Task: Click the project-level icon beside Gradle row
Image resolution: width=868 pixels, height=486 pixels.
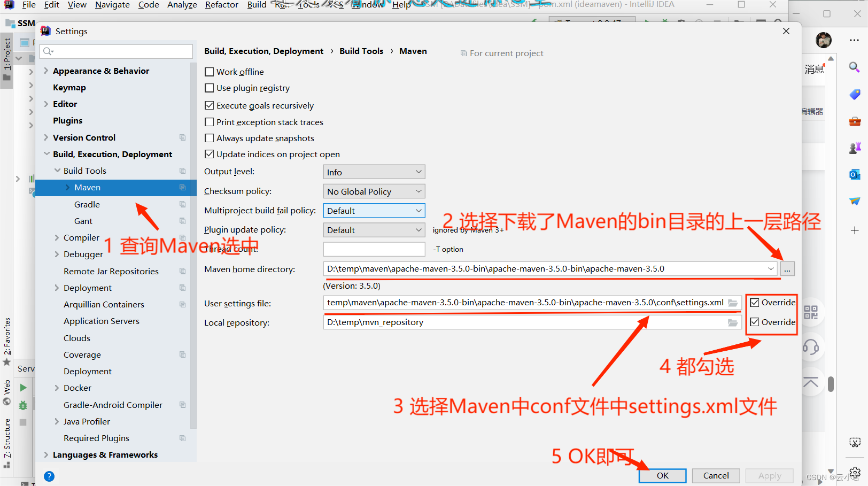Action: pyautogui.click(x=183, y=204)
